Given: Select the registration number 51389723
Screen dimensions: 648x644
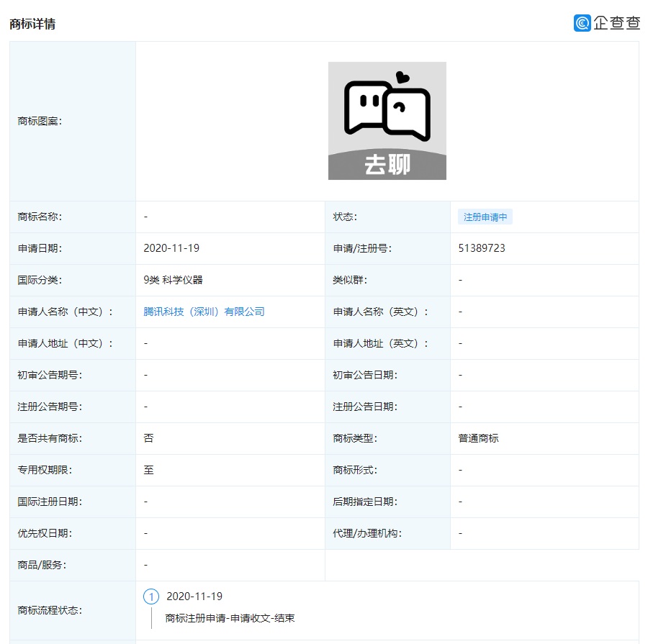Looking at the screenshot, I should tap(481, 248).
